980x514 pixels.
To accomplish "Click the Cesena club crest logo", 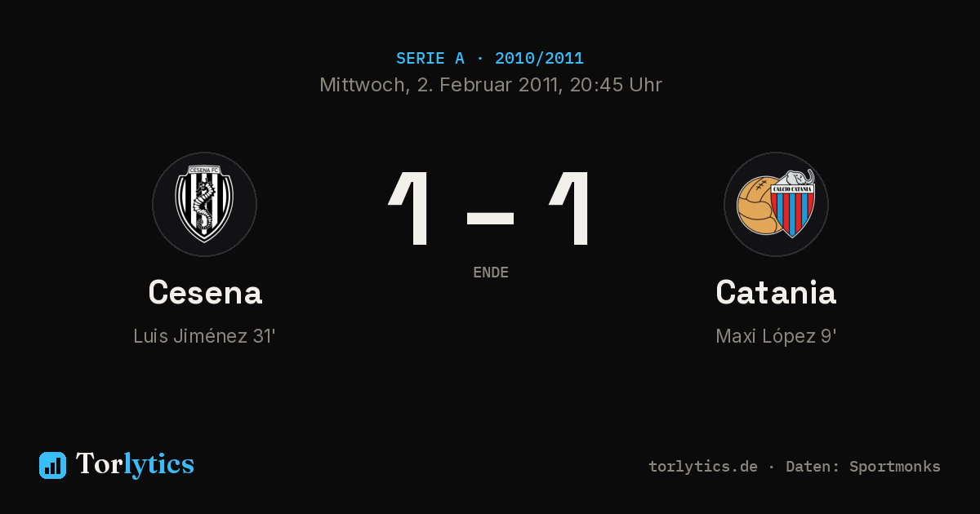I will [204, 204].
